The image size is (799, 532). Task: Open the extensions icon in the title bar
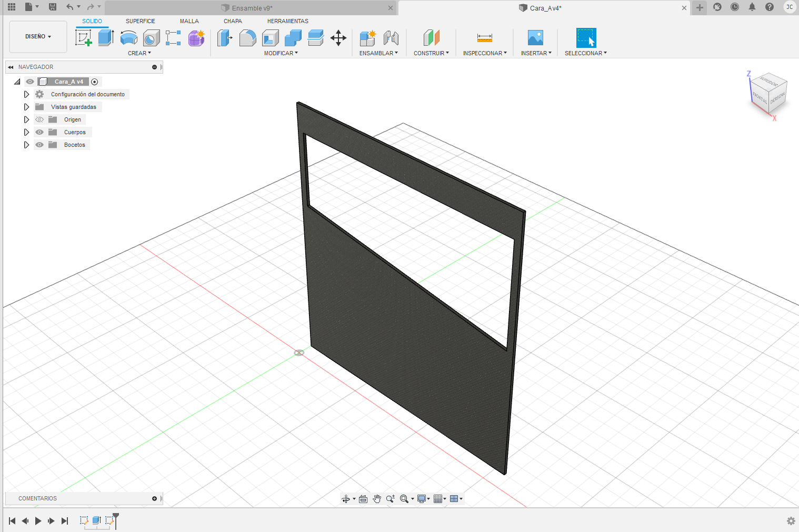coord(717,7)
